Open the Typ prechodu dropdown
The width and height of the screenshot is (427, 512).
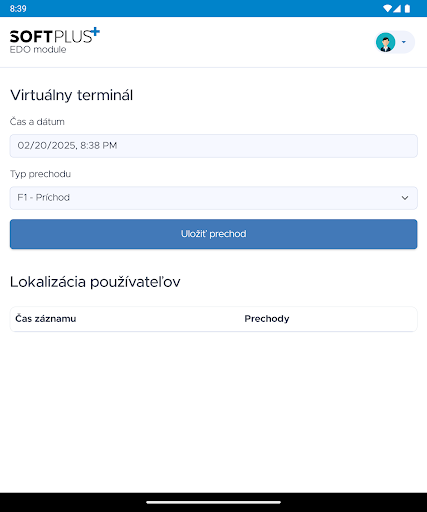(214, 198)
